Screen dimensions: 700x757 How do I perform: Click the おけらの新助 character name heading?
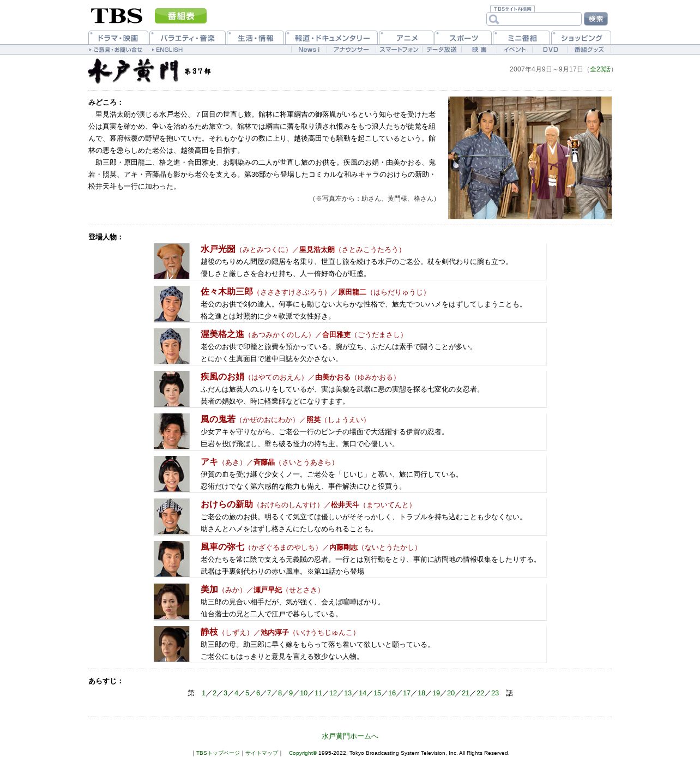click(x=227, y=504)
